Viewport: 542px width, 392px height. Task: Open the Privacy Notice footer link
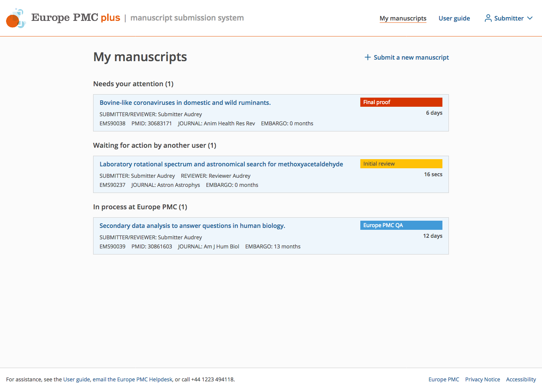click(x=483, y=379)
